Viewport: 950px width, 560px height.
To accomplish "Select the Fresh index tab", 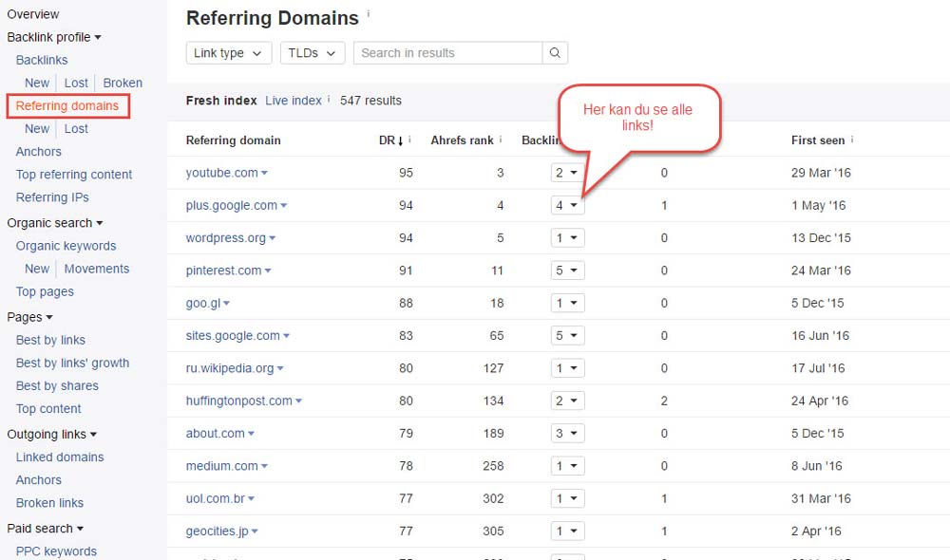I will point(221,101).
